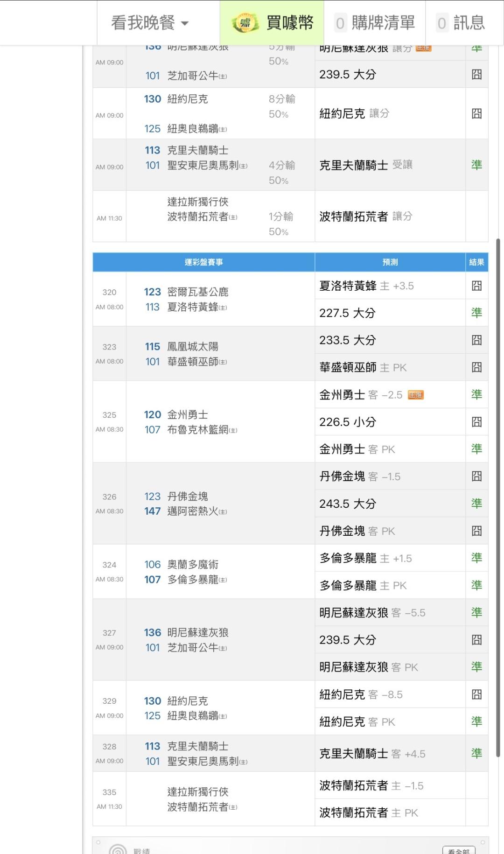Click 明尼蘇達灰狼 in game 327 matchup

pyautogui.click(x=198, y=633)
